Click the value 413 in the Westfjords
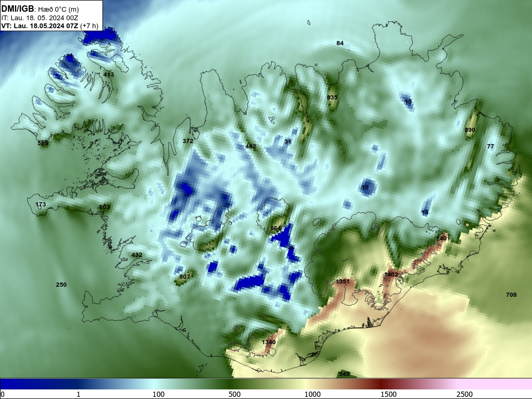 (x=109, y=74)
